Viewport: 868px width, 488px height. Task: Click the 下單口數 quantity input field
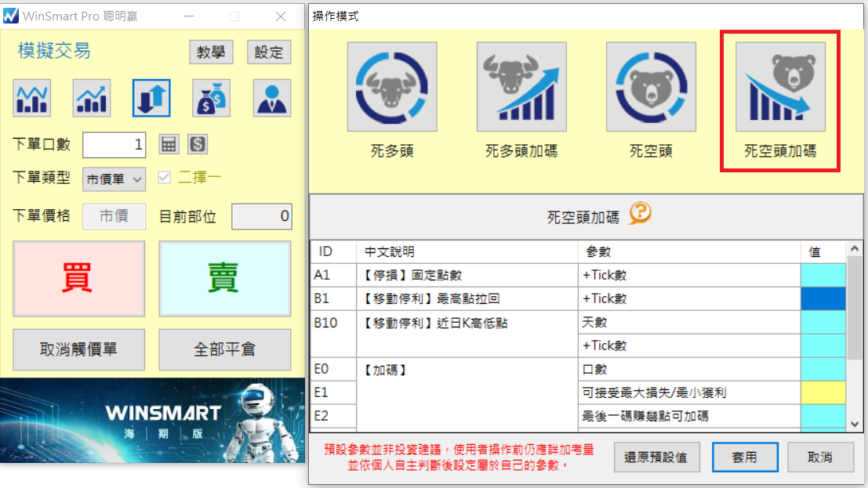pos(114,145)
